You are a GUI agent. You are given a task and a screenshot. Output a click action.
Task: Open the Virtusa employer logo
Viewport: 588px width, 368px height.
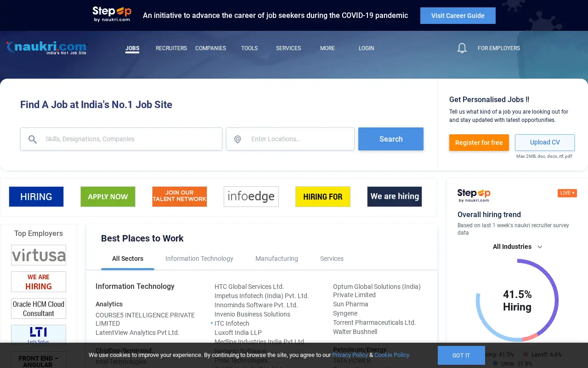39,255
